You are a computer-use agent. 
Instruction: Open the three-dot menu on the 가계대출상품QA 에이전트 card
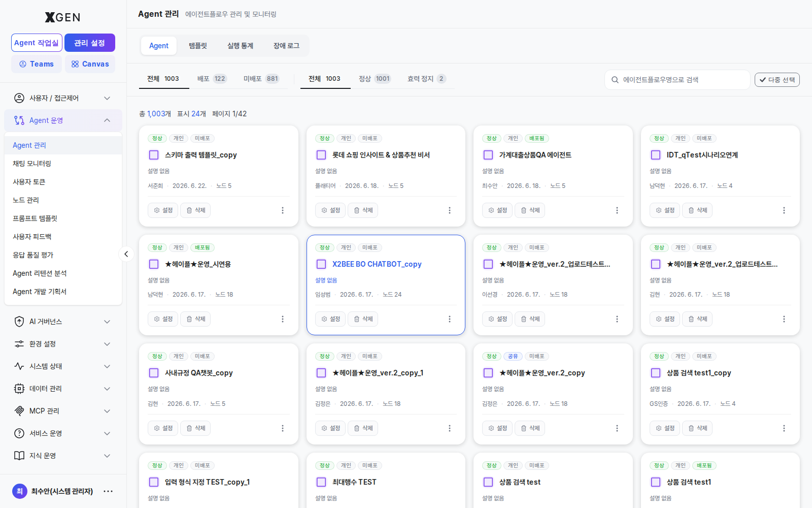(x=617, y=210)
